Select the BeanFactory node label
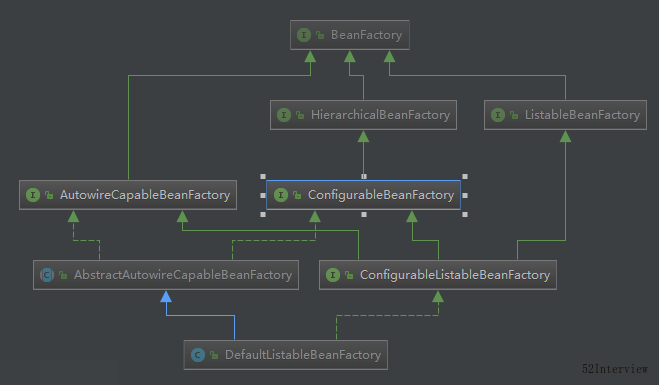 [366, 35]
